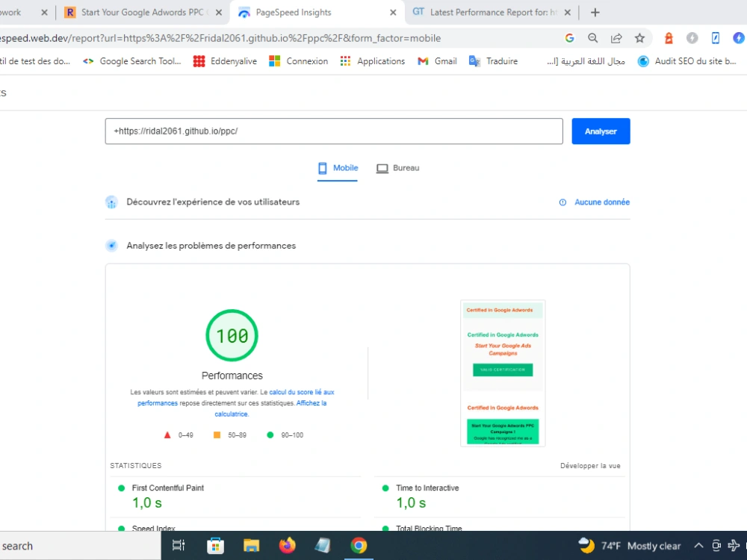Click the First Contentful Paint metric
Screen dimensions: 747x560
tap(167, 488)
